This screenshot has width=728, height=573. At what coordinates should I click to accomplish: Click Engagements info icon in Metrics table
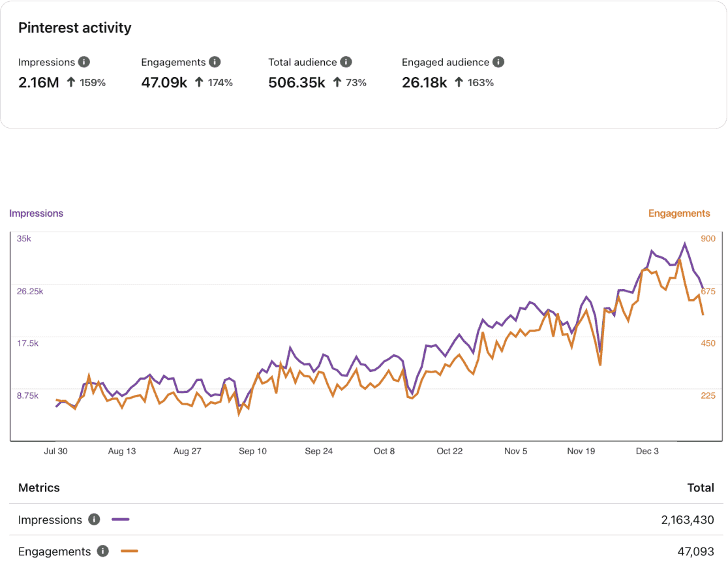(x=102, y=551)
